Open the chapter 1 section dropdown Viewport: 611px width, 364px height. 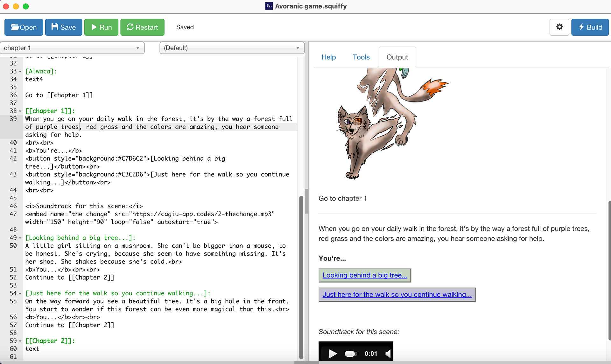coord(72,48)
